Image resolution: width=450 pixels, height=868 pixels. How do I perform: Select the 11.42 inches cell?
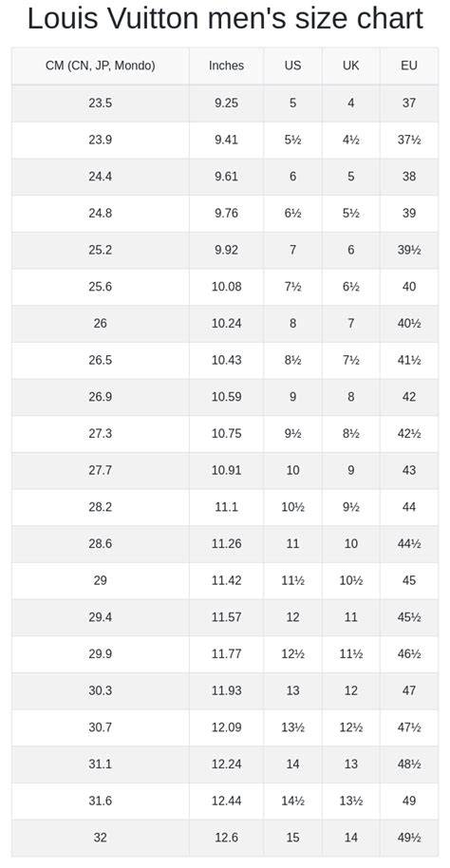(226, 580)
